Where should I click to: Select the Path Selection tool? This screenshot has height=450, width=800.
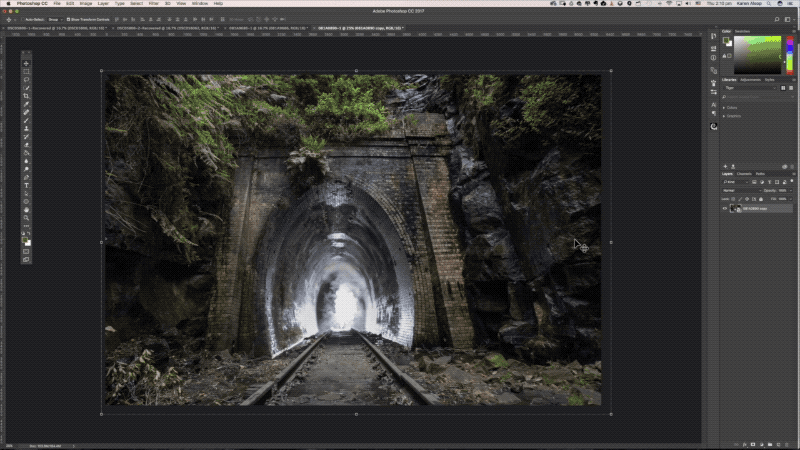(26, 194)
